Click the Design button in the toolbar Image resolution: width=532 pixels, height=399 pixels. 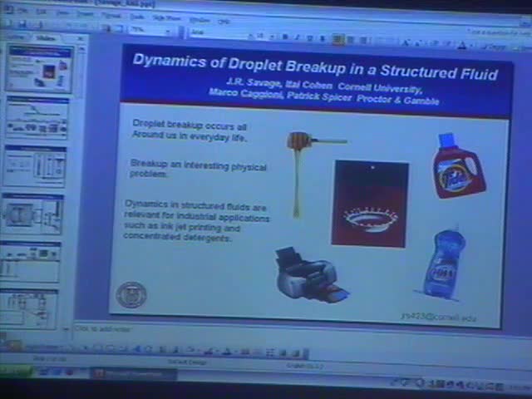[495, 47]
